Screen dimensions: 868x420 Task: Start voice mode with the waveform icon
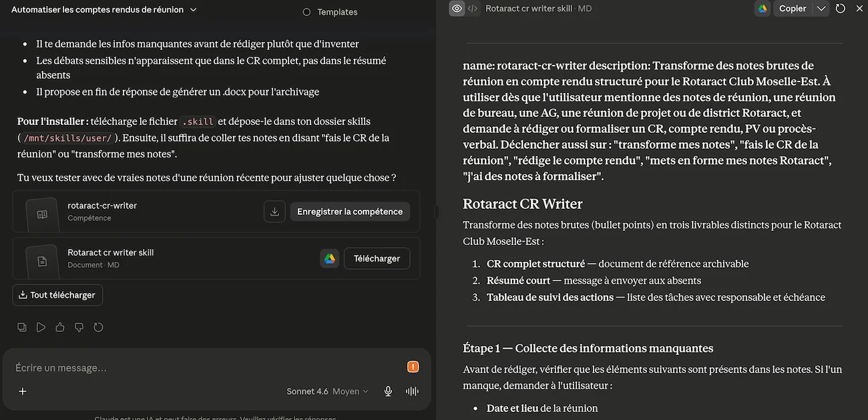[412, 391]
